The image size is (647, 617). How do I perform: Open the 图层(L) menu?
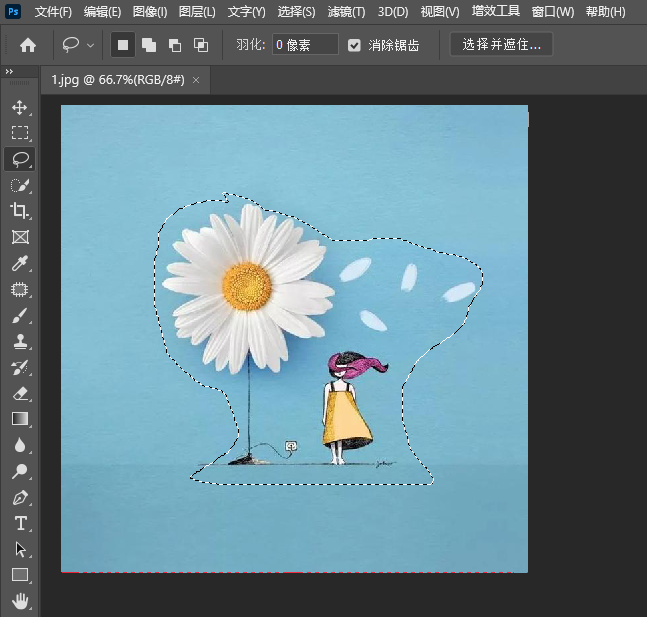[x=195, y=12]
